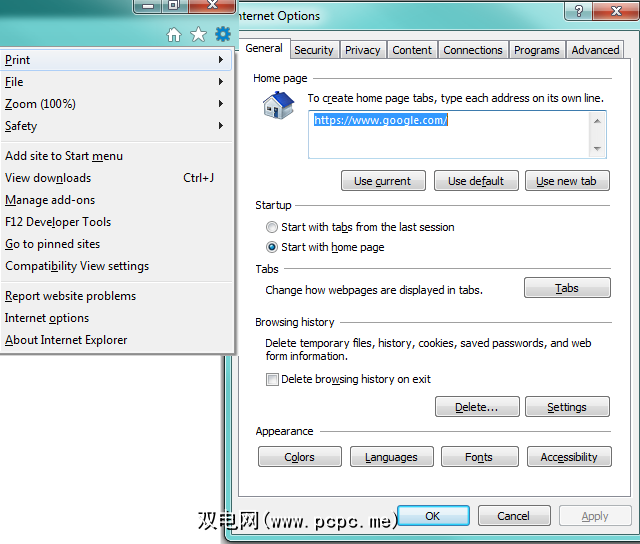
Task: Open the Accessibility button
Action: click(569, 457)
